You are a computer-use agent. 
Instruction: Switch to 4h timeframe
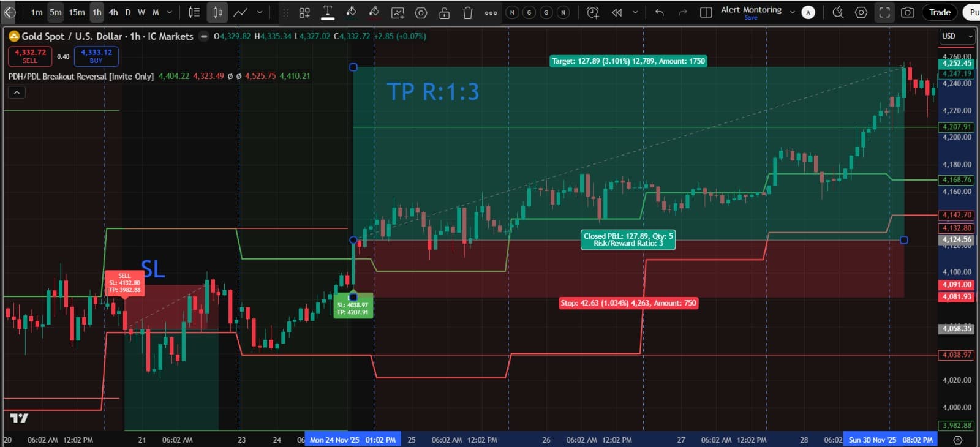tap(113, 12)
